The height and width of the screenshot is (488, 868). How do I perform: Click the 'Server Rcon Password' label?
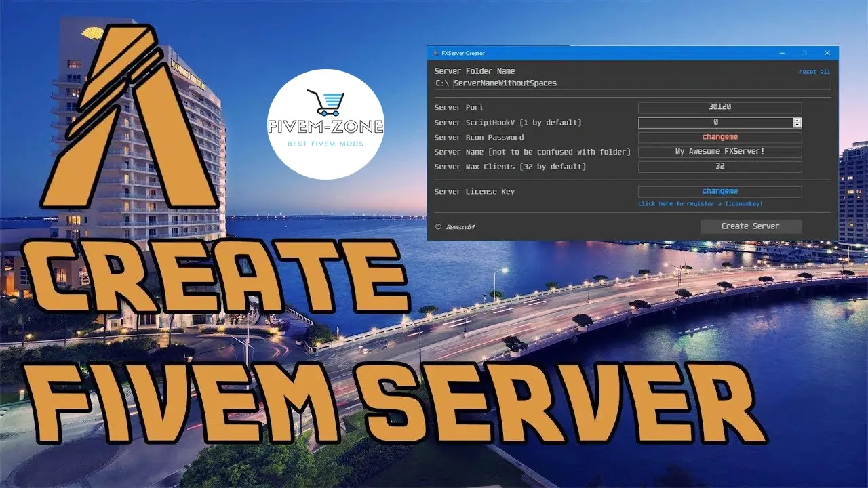(479, 138)
